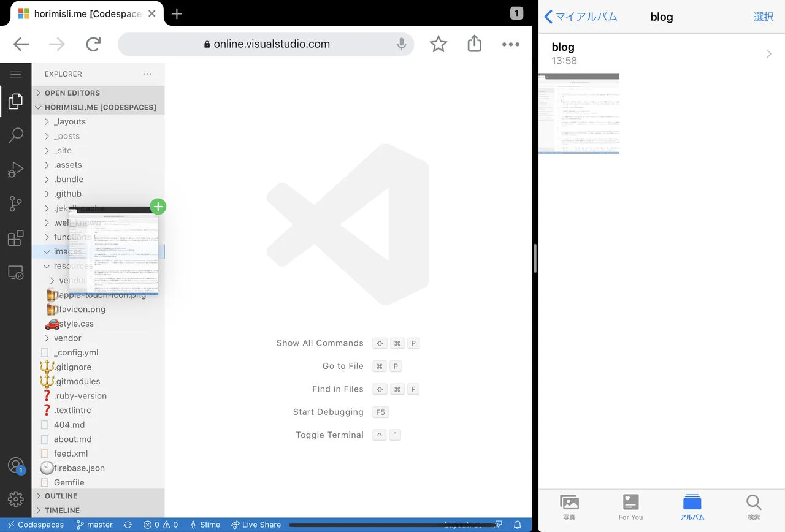The height and width of the screenshot is (532, 785).
Task: Start Live Share from status bar
Action: click(x=256, y=525)
